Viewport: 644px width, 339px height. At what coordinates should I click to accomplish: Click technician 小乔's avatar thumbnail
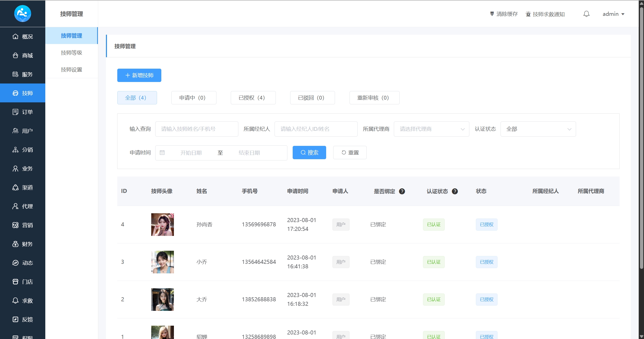click(x=162, y=262)
